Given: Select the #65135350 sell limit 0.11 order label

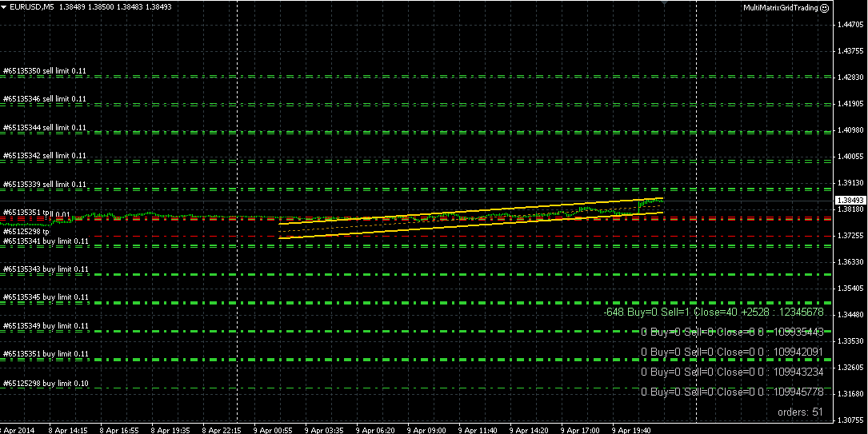Looking at the screenshot, I should point(45,71).
